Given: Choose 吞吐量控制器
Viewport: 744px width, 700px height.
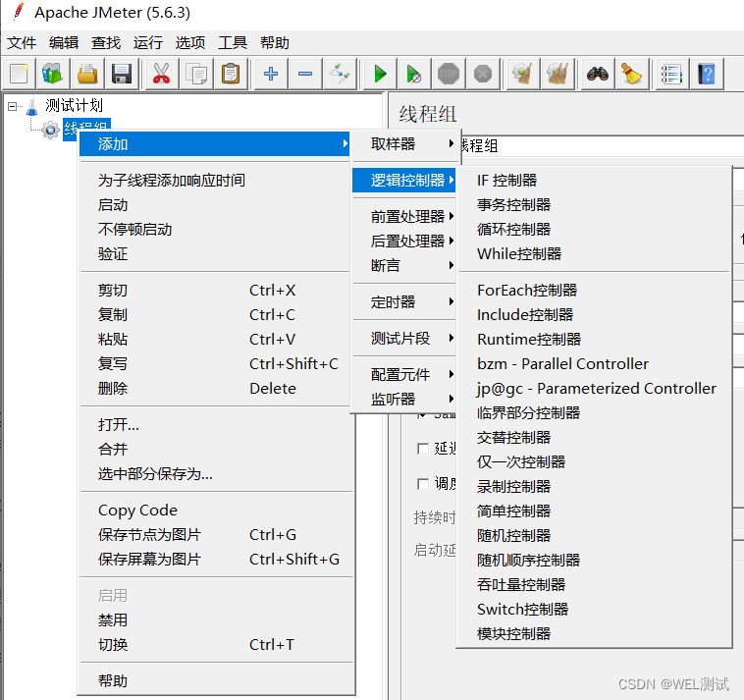Looking at the screenshot, I should 594,585.
